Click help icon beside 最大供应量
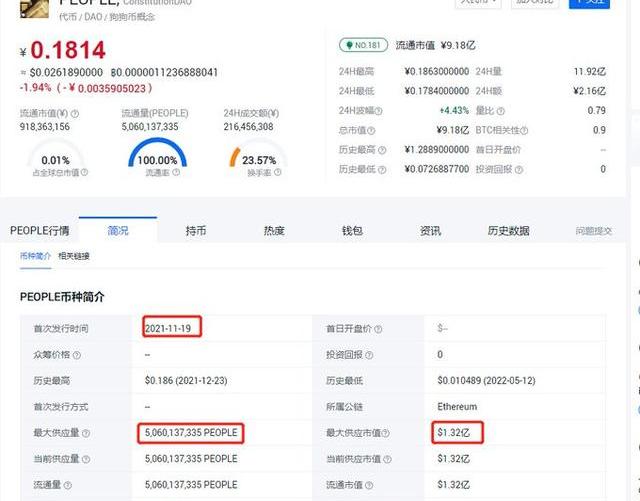The height and width of the screenshot is (501, 640). point(85,433)
